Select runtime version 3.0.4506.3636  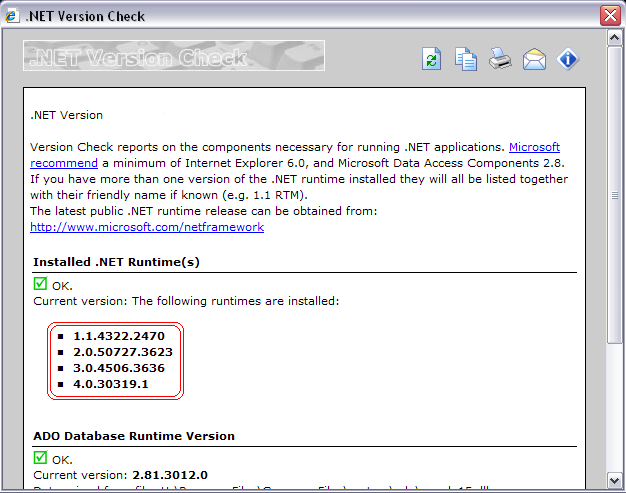(119, 368)
